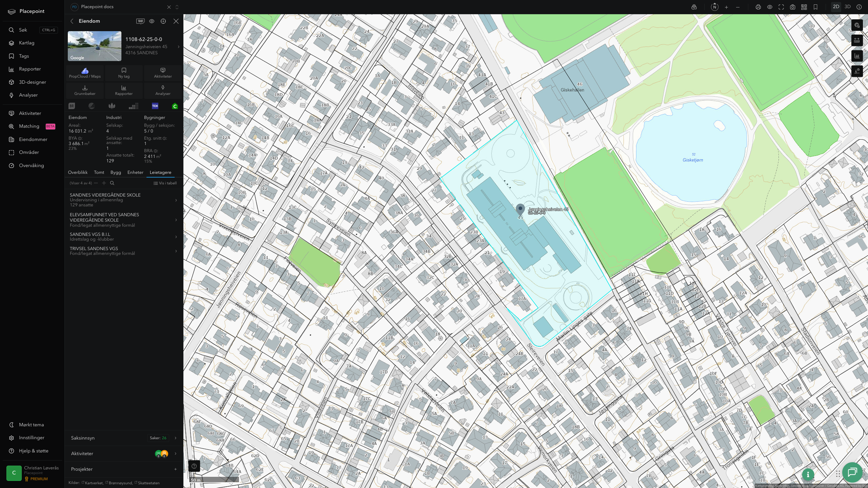
Task: Switch the map to 3D view
Action: click(x=847, y=7)
